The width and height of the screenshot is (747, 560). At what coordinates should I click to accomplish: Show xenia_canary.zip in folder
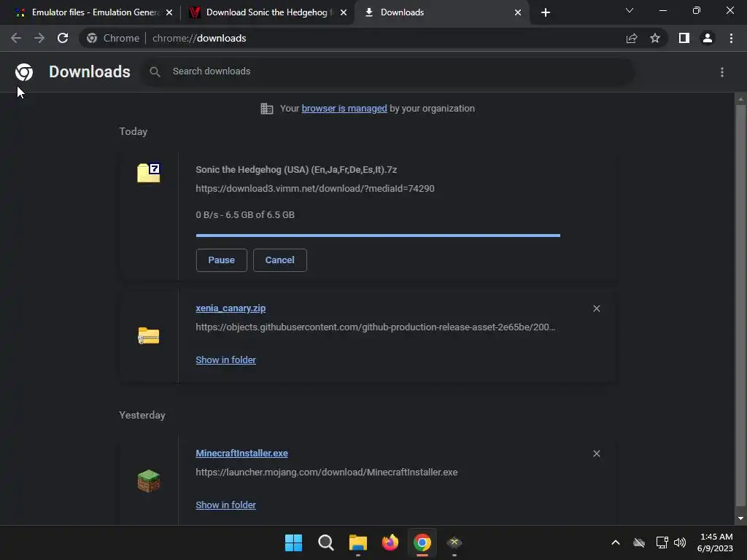(226, 360)
